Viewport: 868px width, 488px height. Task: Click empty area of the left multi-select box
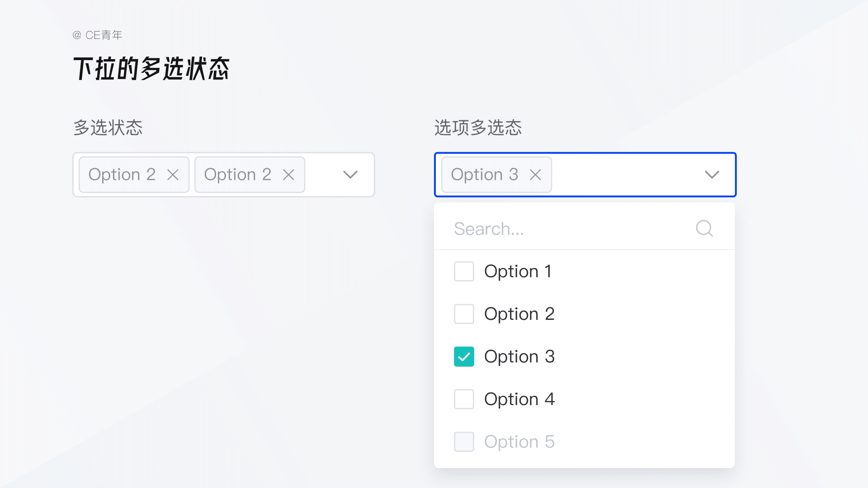point(322,175)
